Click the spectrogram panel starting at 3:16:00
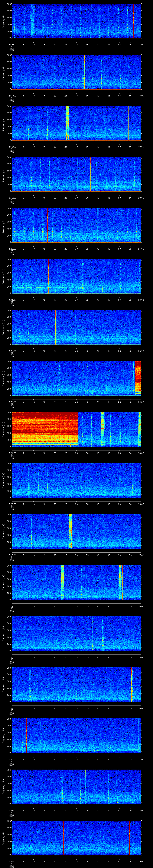153x868 pixels. pyautogui.click(x=76, y=21)
